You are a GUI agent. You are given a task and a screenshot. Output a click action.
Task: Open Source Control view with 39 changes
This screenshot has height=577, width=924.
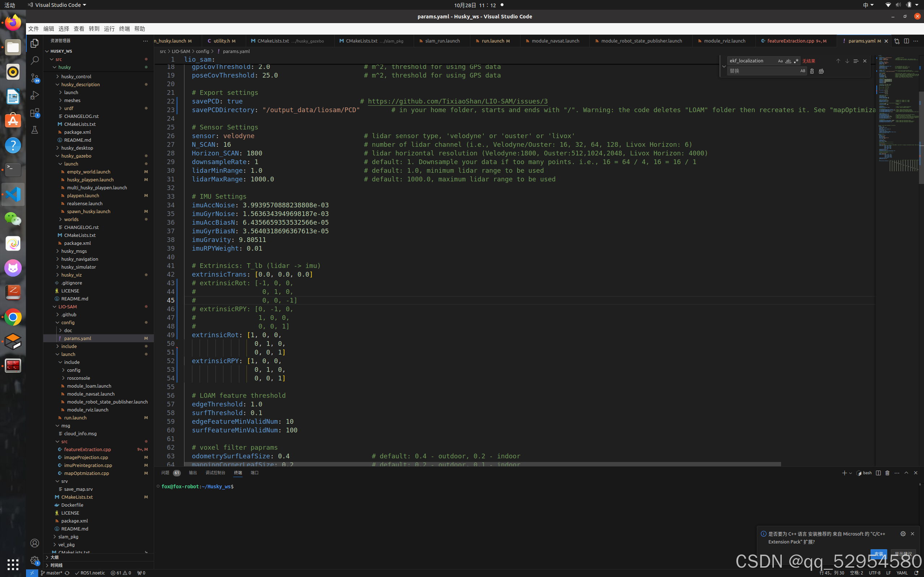pyautogui.click(x=34, y=78)
